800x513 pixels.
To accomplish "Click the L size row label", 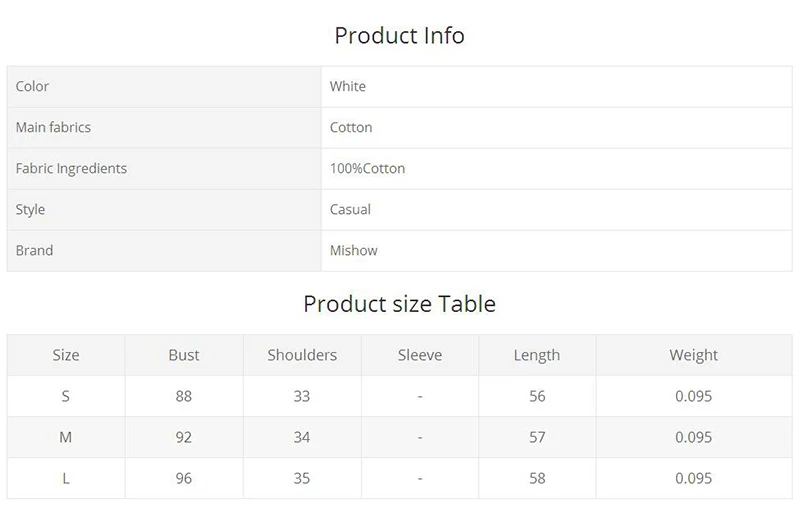I will pyautogui.click(x=66, y=479).
